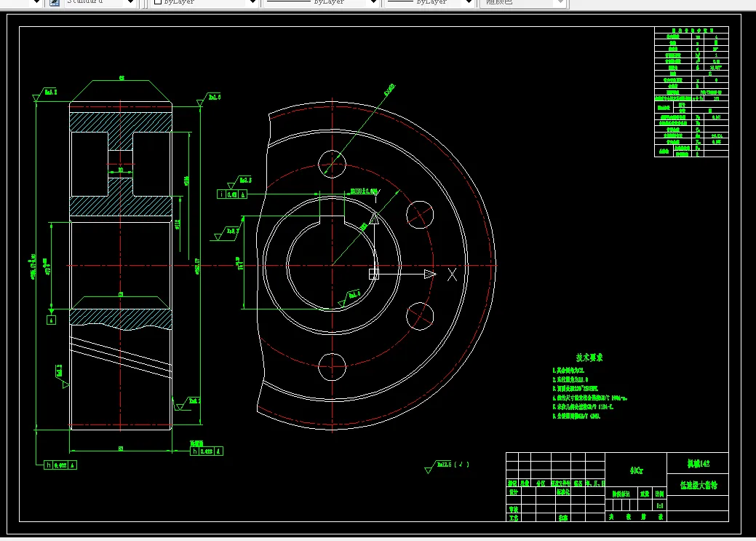This screenshot has width=756, height=541.
Task: Click the Y axis label of UCS icon
Action: (377, 196)
